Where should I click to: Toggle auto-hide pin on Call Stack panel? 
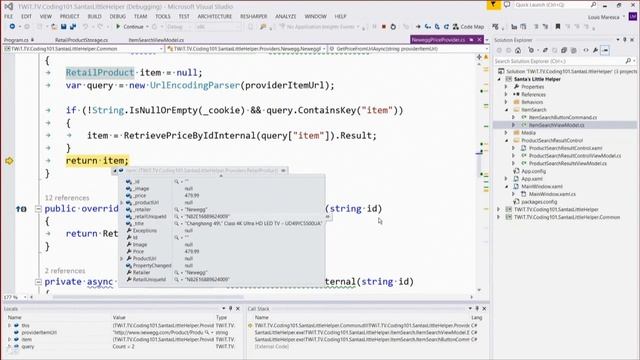pos(477,309)
